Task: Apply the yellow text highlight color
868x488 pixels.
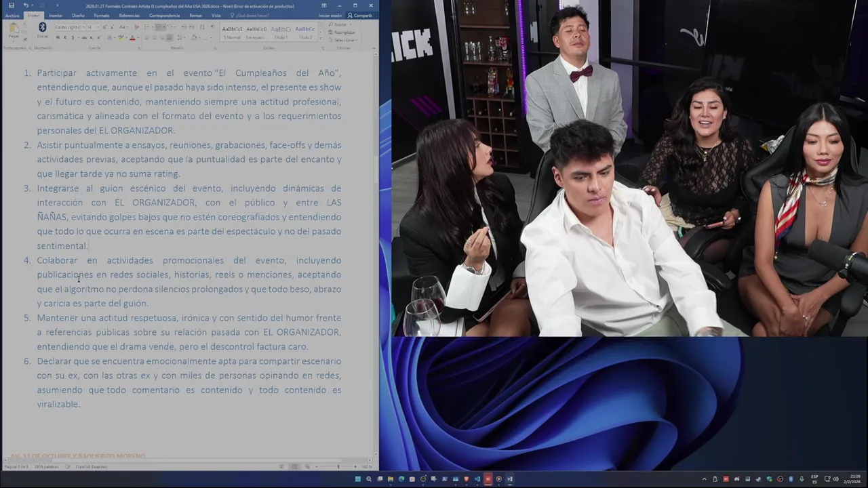Action: click(x=121, y=37)
